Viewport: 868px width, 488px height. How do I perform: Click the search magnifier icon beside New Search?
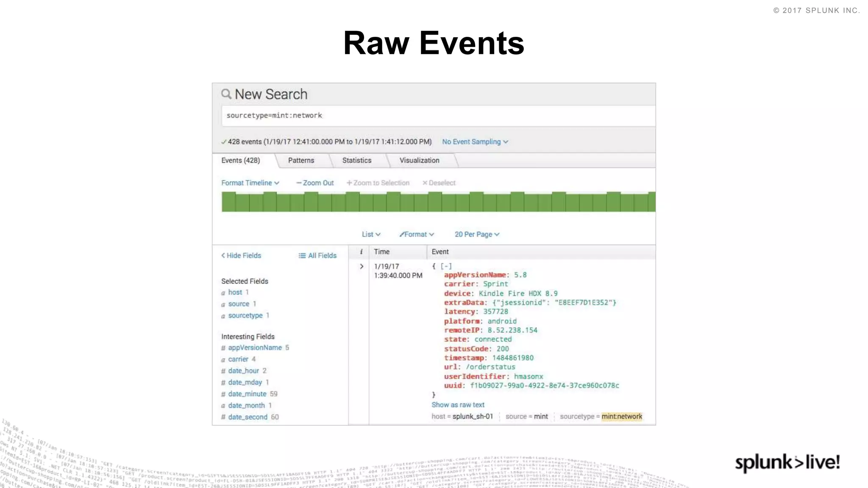click(226, 94)
